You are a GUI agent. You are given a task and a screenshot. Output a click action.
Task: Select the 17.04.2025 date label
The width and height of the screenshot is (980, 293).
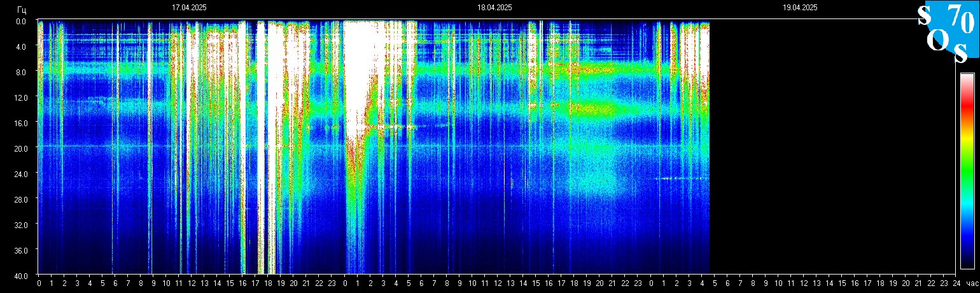coord(189,8)
